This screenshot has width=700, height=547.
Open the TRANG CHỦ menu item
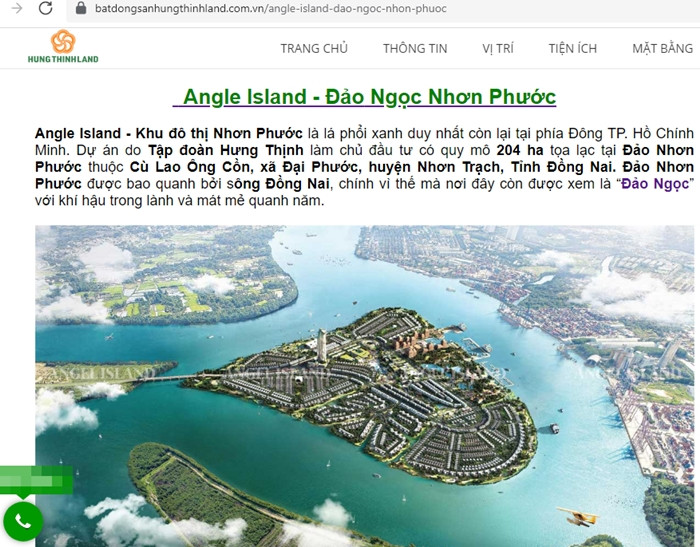tap(314, 48)
